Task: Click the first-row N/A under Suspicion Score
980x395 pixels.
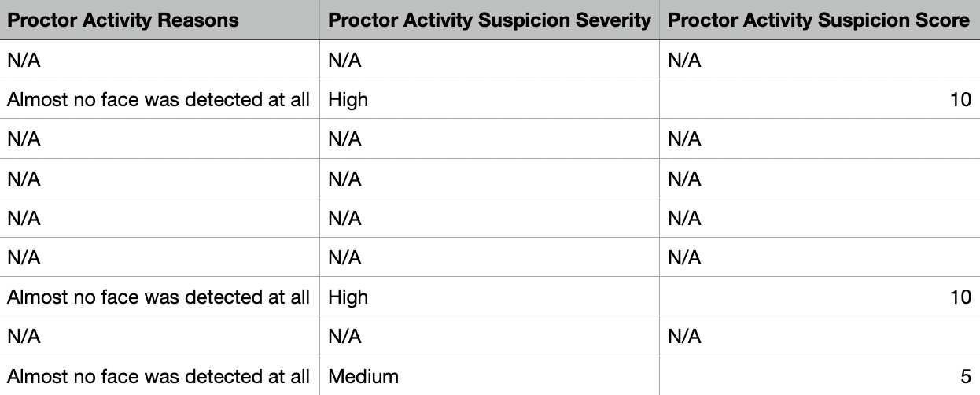Action: [x=684, y=61]
